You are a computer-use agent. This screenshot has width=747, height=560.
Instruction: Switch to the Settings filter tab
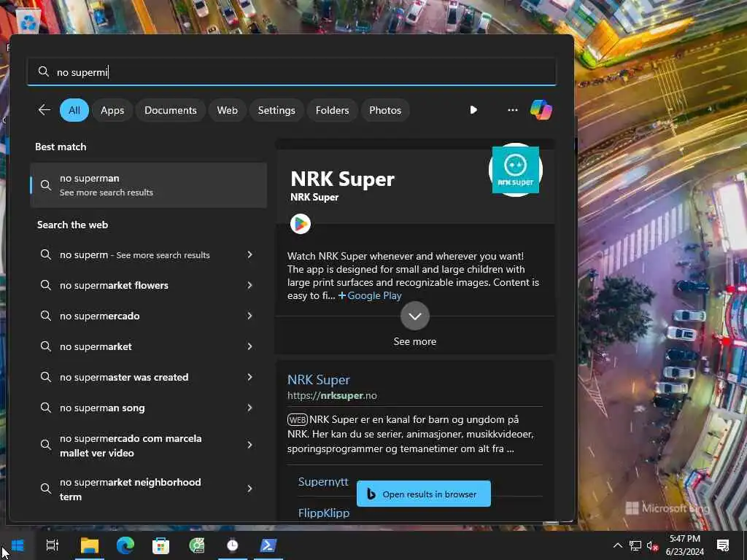(276, 110)
